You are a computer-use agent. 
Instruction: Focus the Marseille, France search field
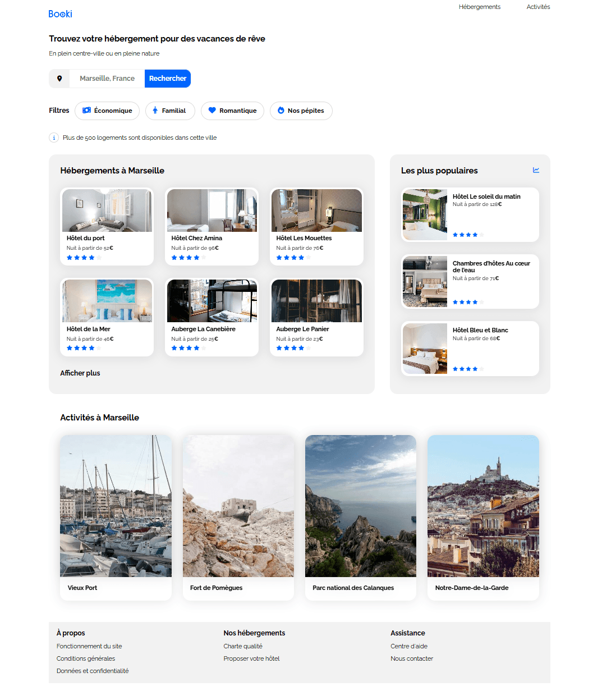point(107,79)
